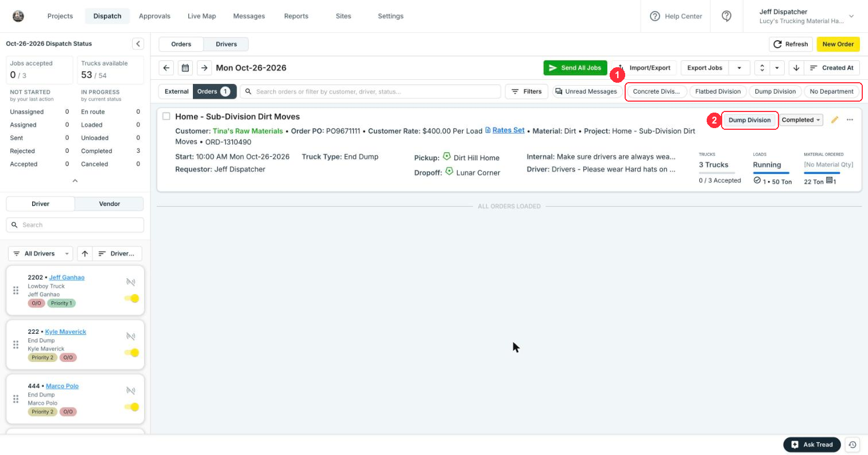The image size is (868, 455).
Task: Toggle Marco Polo's availability switch
Action: (x=132, y=407)
